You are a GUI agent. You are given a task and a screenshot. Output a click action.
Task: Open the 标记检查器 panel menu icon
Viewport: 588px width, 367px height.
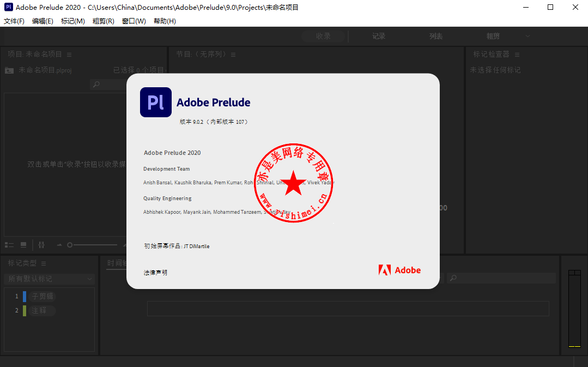(517, 55)
